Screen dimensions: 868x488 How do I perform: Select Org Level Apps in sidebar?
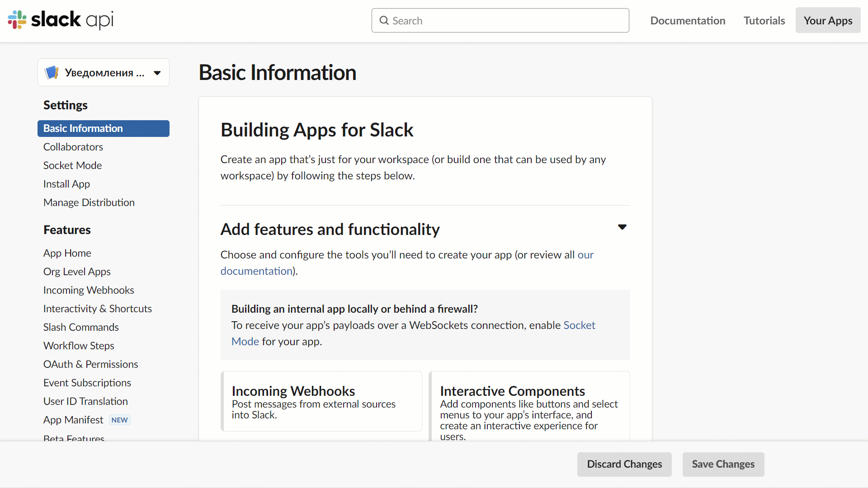pyautogui.click(x=77, y=272)
